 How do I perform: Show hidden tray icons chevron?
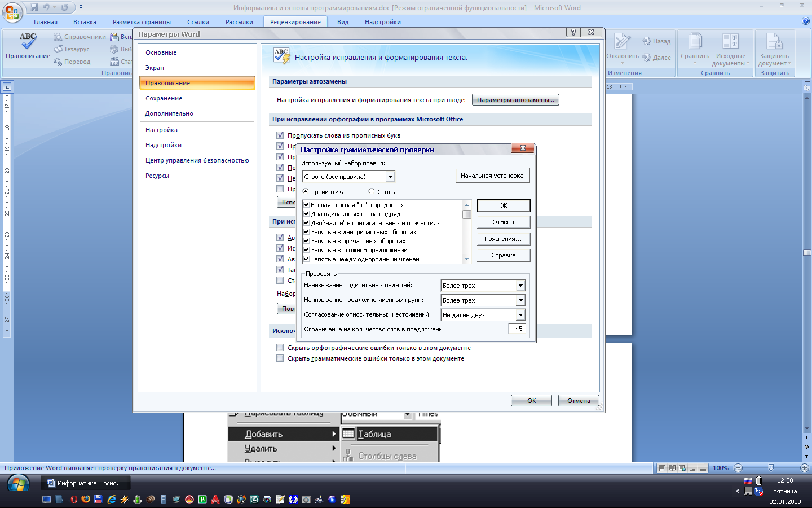pyautogui.click(x=738, y=491)
